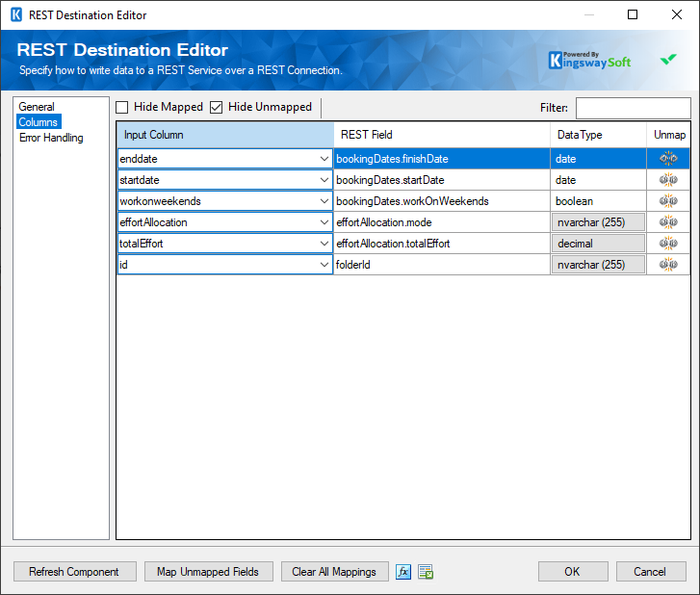Viewport: 700px width, 595px height.
Task: Confirm with the OK button
Action: 573,571
